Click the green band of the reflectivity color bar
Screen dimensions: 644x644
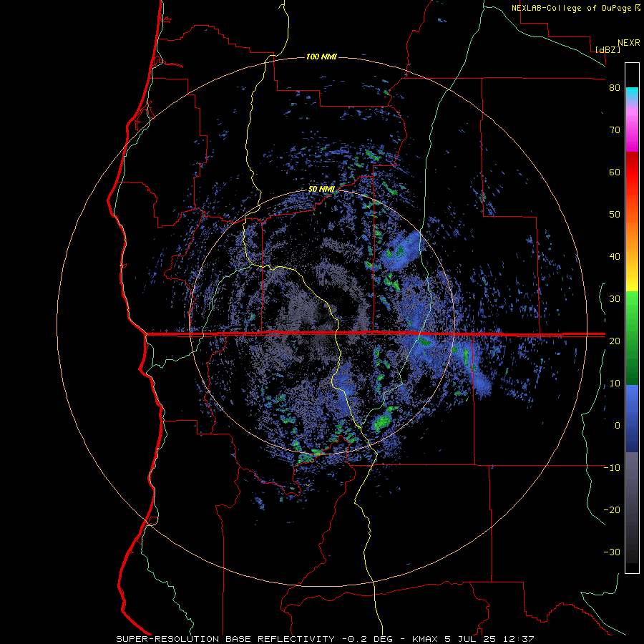pyautogui.click(x=632, y=338)
